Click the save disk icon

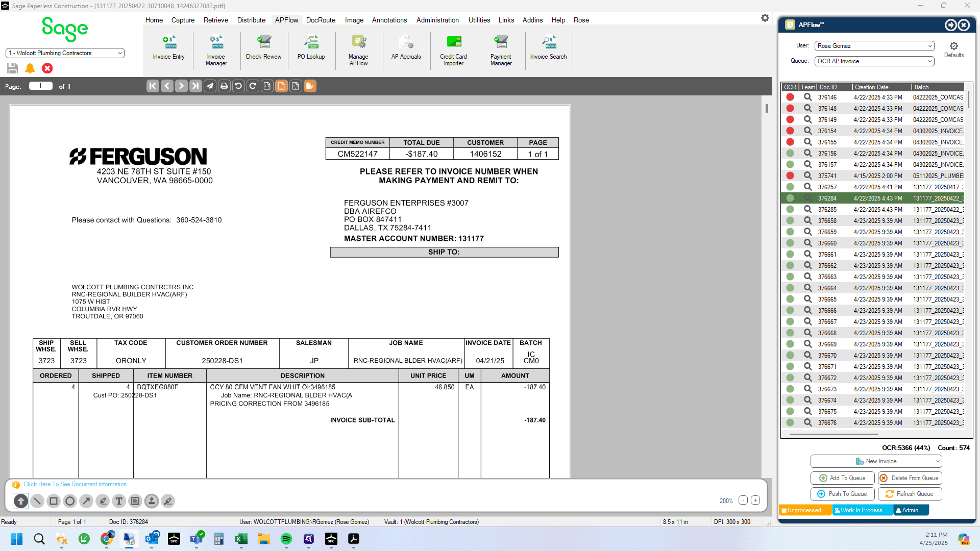[x=13, y=68]
